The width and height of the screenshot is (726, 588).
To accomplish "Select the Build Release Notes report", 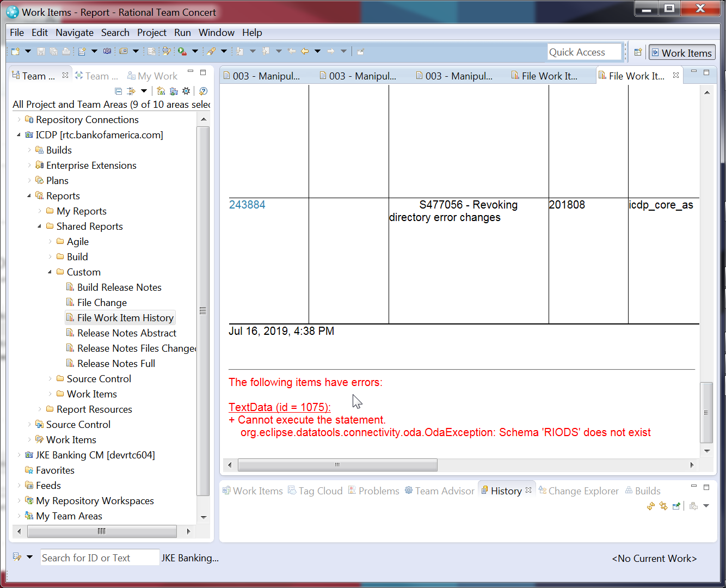I will pos(114,287).
